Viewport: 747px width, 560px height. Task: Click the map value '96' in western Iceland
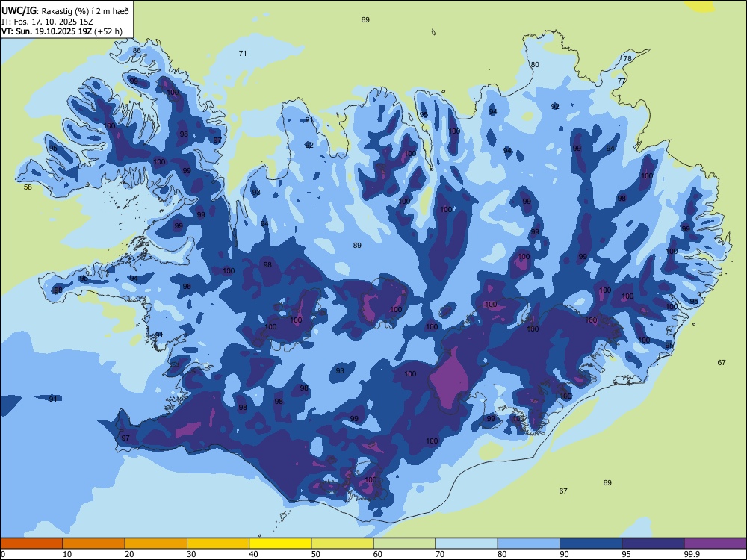pyautogui.click(x=187, y=286)
